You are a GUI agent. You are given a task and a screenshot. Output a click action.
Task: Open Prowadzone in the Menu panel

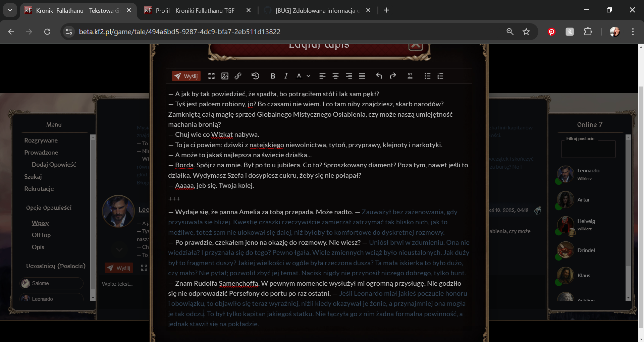[41, 153]
